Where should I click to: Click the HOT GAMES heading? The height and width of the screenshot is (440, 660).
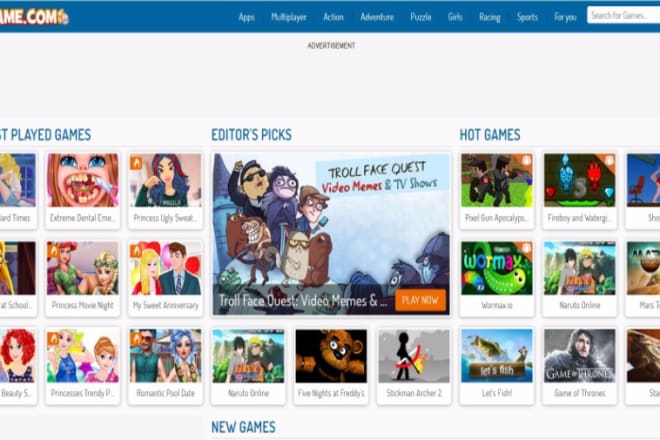pos(490,135)
